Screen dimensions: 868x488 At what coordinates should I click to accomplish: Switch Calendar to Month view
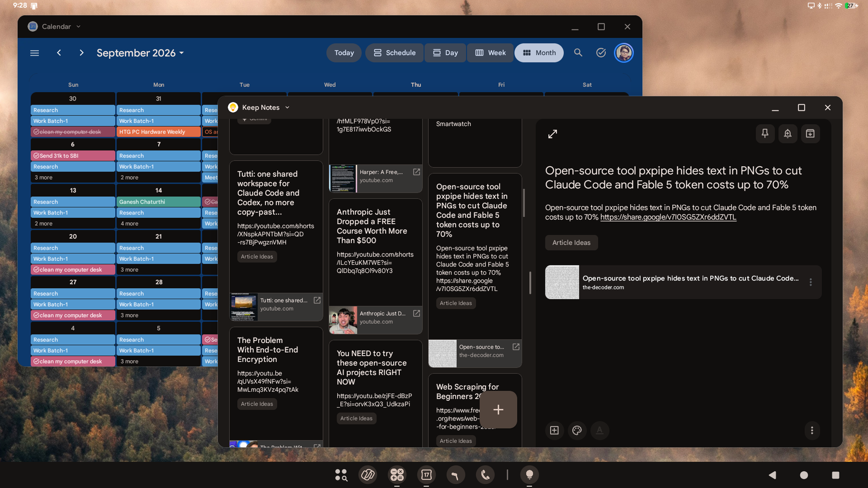coord(539,53)
